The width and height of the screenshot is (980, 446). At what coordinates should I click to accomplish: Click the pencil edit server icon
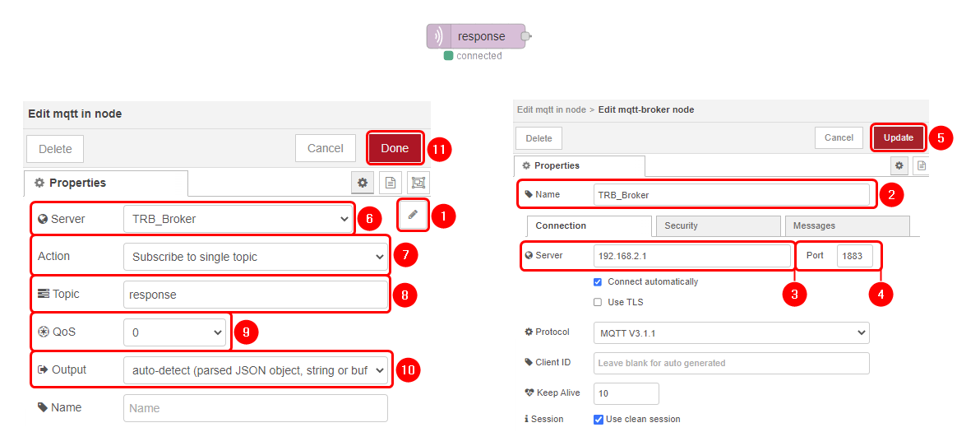(413, 215)
